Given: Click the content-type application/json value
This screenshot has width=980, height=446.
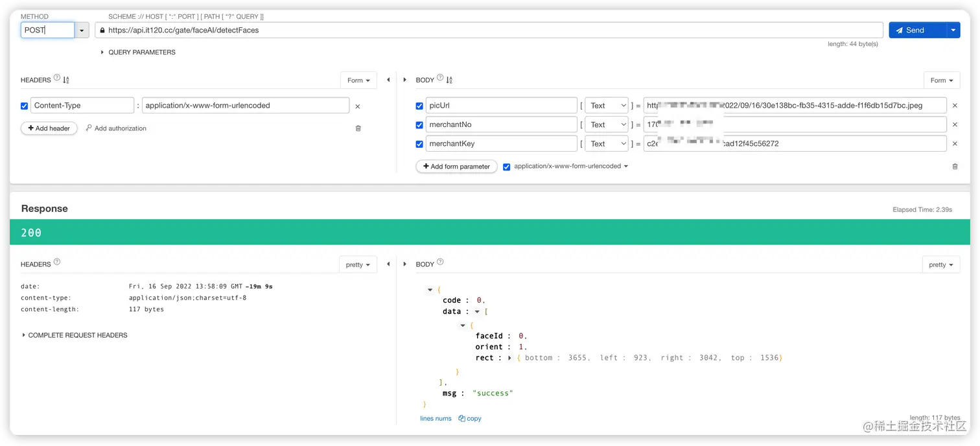Looking at the screenshot, I should coord(187,298).
